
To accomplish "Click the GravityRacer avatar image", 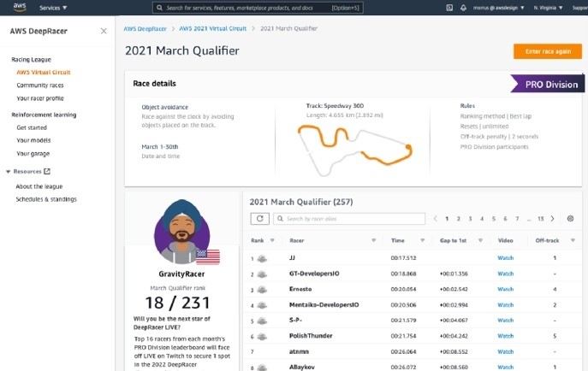I will point(181,232).
